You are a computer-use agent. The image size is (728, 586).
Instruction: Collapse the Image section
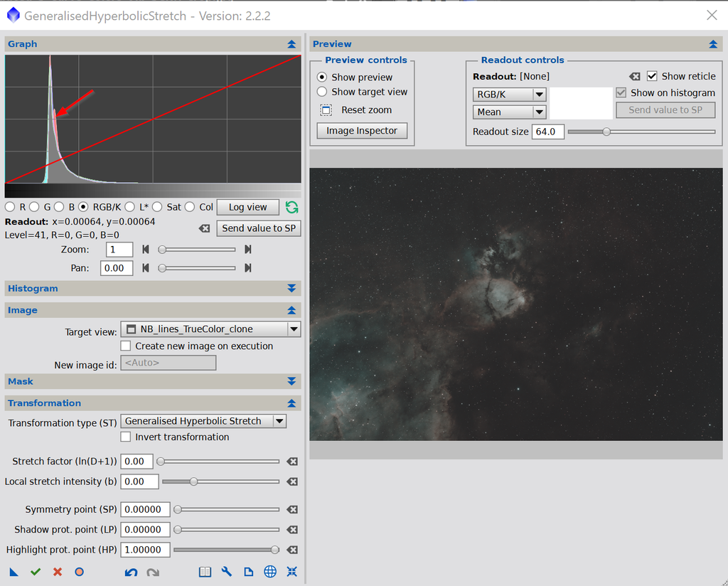291,310
